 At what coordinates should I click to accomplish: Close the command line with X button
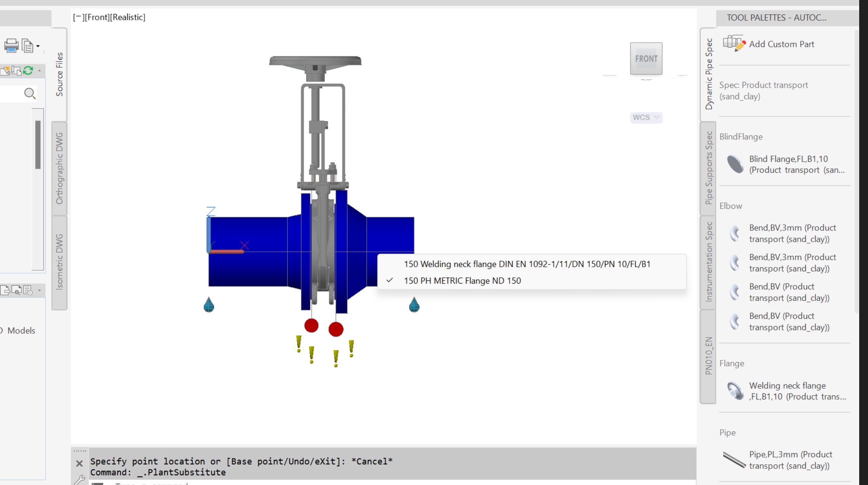point(79,464)
